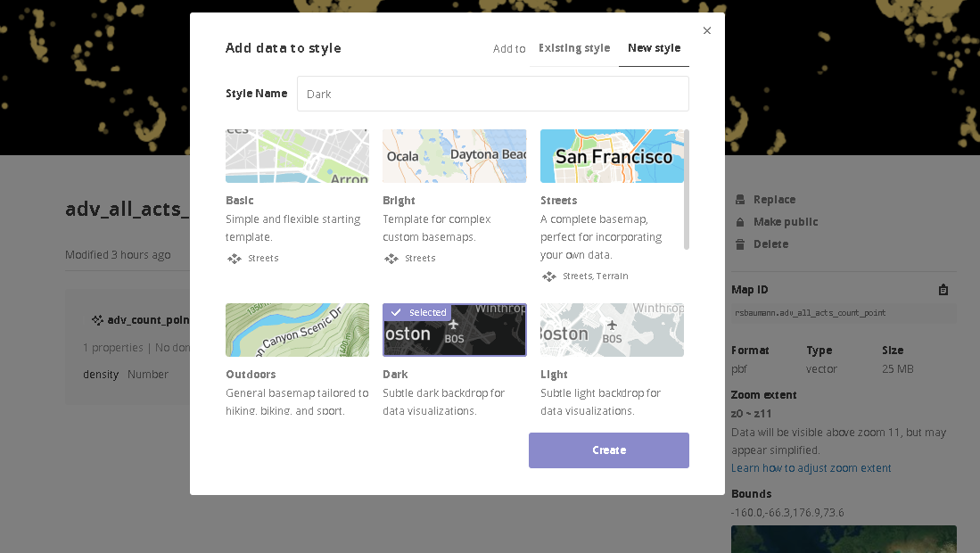Click Make public link
The image size is (980, 553).
pos(786,222)
